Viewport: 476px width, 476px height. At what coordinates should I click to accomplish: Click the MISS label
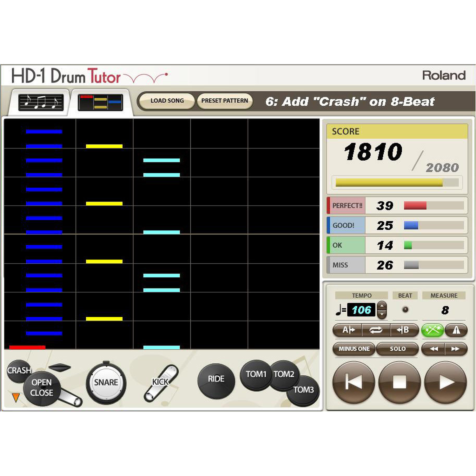point(340,265)
